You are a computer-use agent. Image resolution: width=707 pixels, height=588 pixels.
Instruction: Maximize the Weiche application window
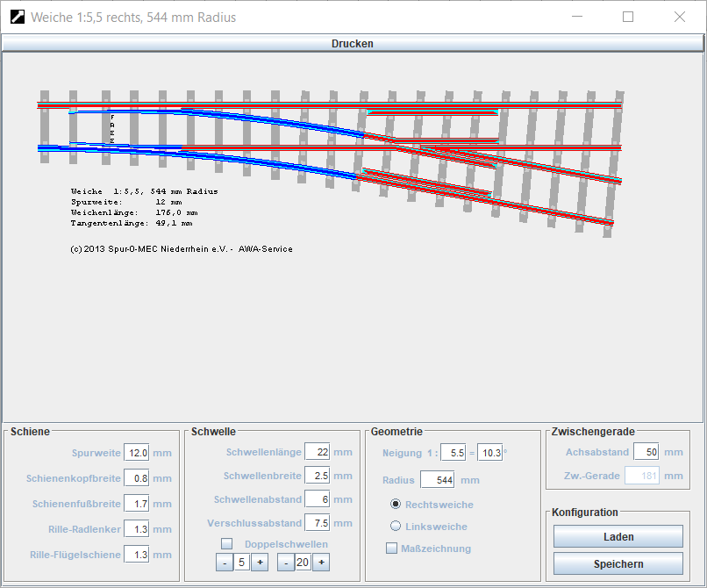click(x=628, y=17)
